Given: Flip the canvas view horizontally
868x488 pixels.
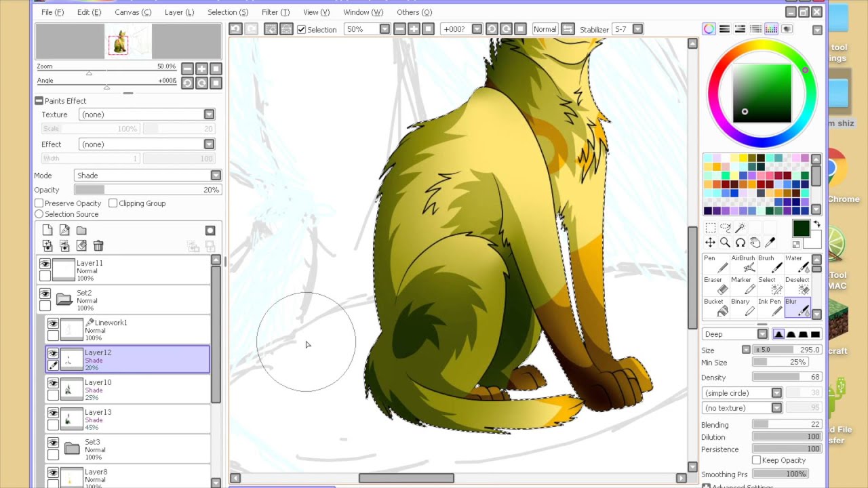Looking at the screenshot, I should [568, 29].
